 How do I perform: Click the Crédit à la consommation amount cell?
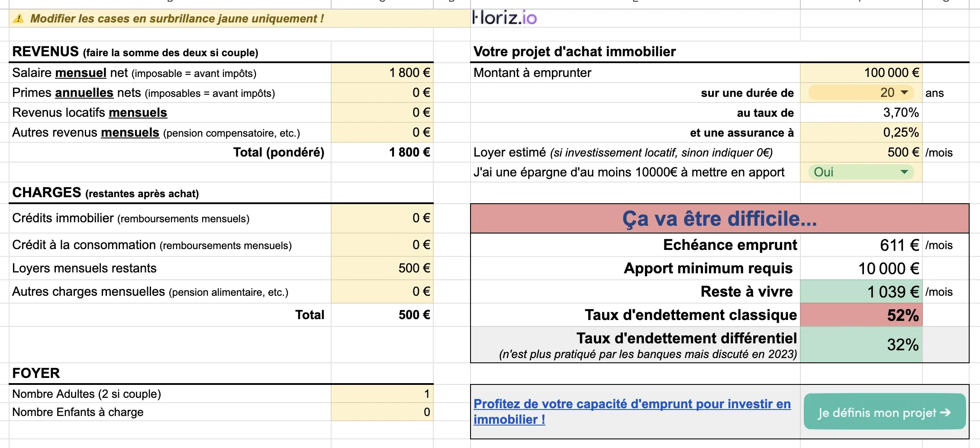(382, 245)
